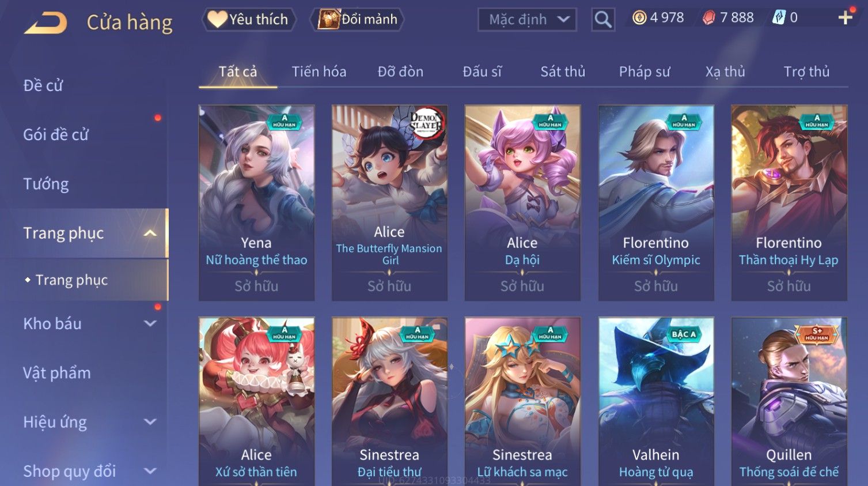Open the Mặc định sort dropdown
Viewport: 868px width, 486px height.
[527, 20]
